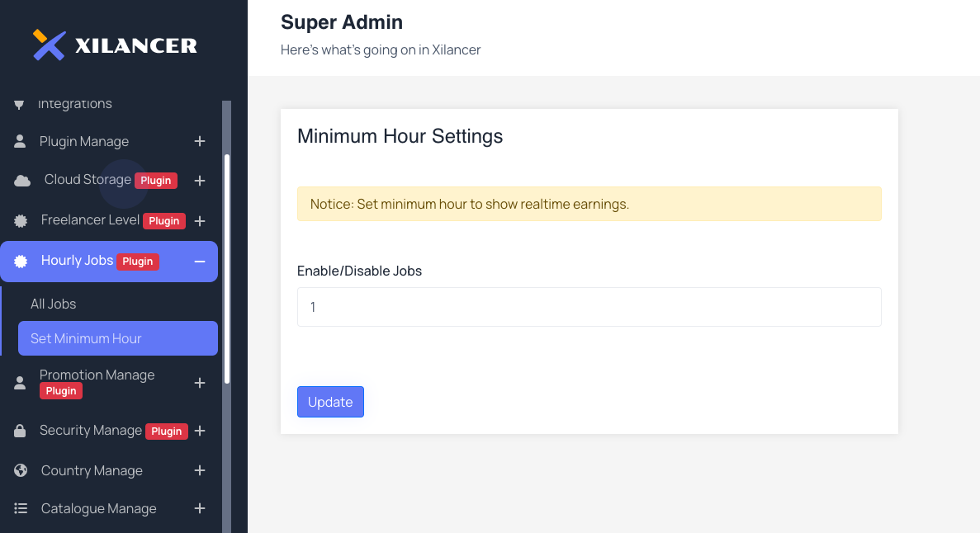Select the Security Manage lock icon
Screen dimensions: 980x533
(x=19, y=430)
